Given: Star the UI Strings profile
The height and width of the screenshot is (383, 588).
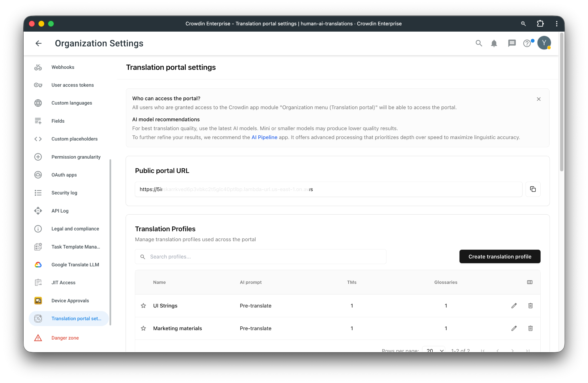Looking at the screenshot, I should pos(143,306).
